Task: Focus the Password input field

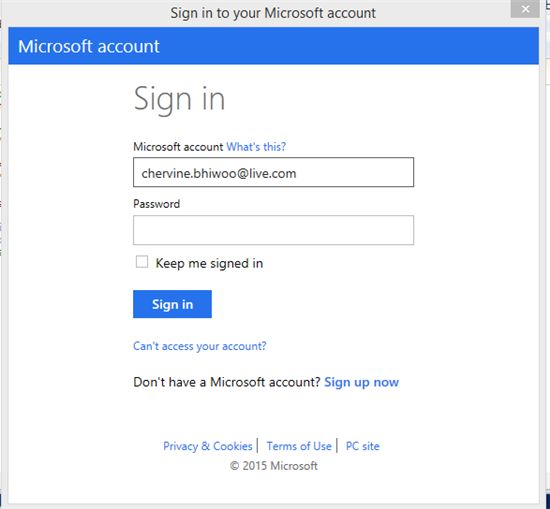Action: 273,230
